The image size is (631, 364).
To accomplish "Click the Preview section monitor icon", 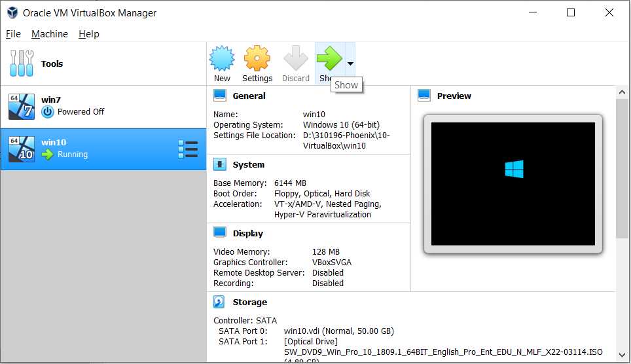I will point(424,96).
